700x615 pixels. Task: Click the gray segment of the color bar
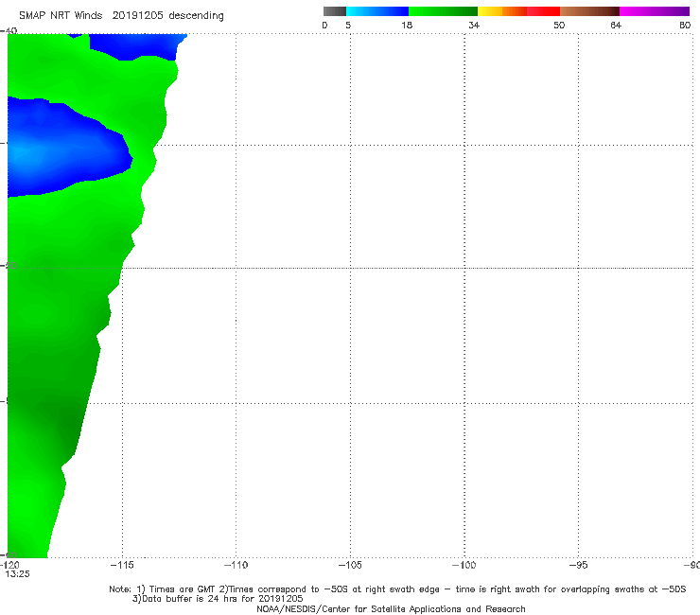point(335,11)
